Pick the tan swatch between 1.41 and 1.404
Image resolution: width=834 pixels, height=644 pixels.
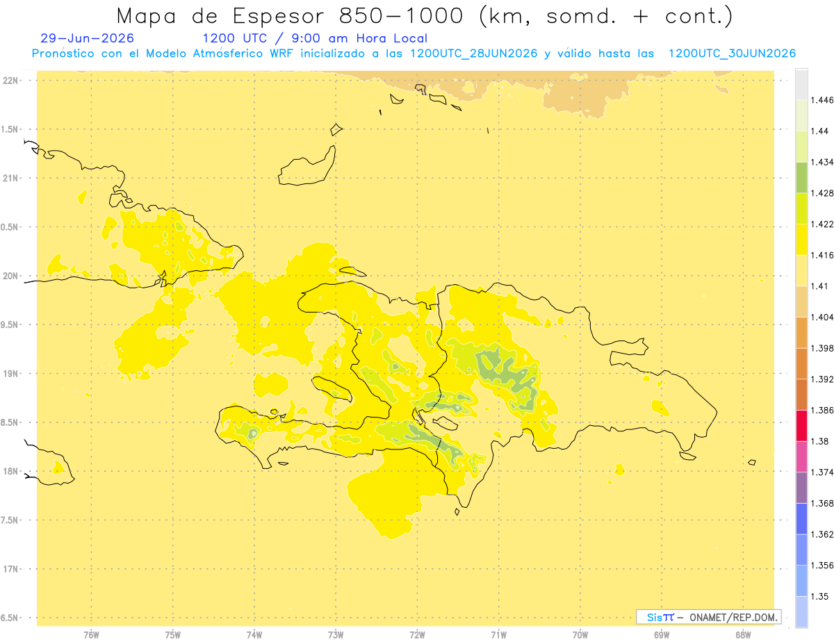pos(801,302)
